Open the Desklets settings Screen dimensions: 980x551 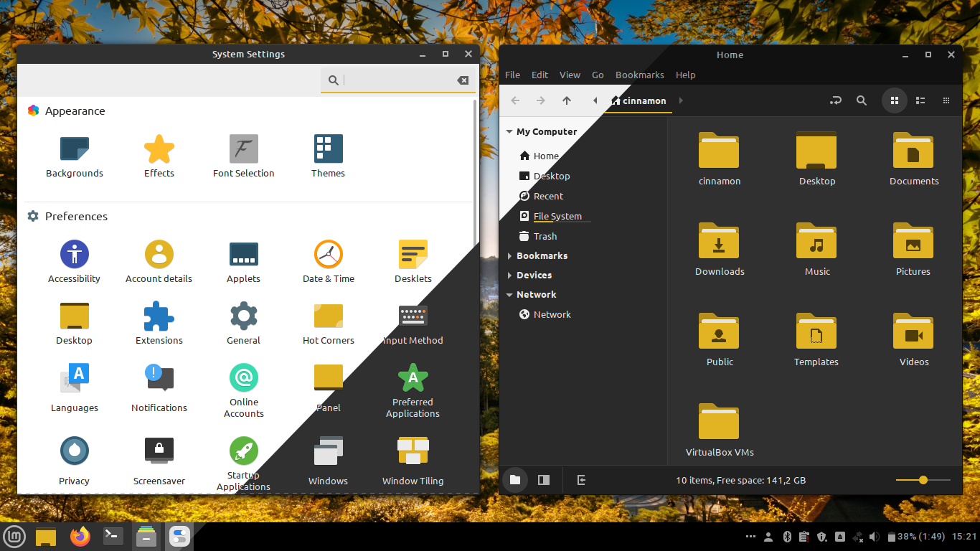(x=413, y=262)
